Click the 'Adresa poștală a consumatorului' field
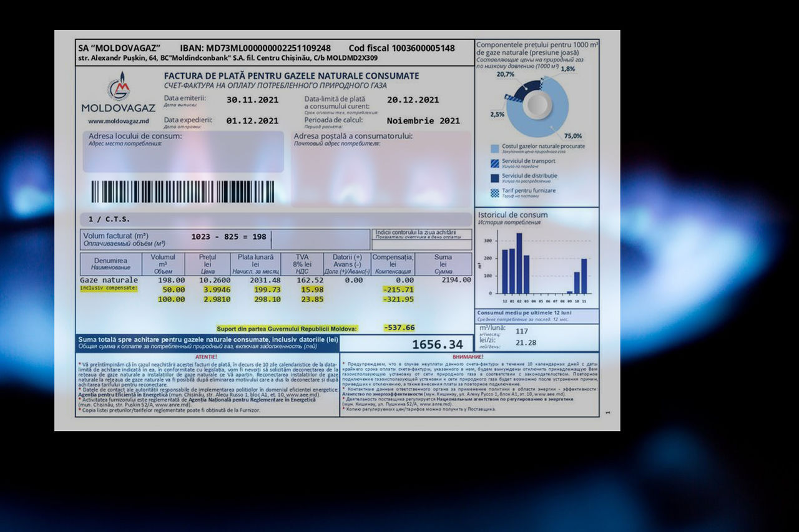Screen dimensions: 799x532 click(381, 168)
